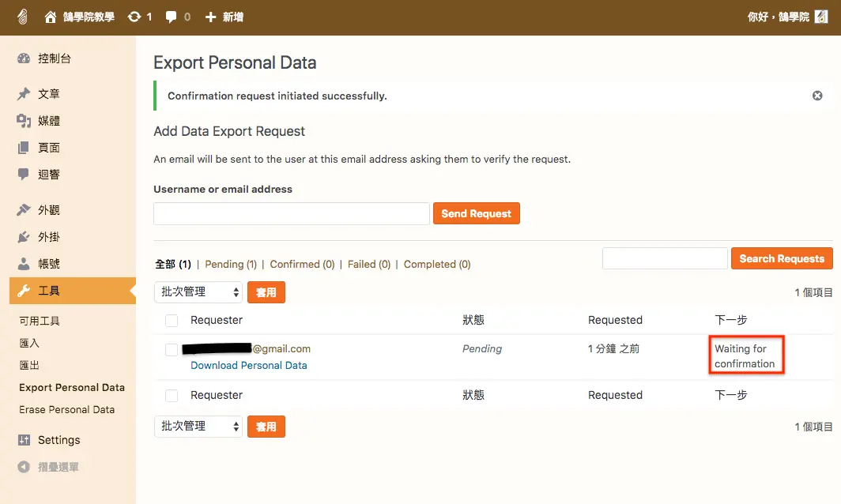This screenshot has height=504, width=841.
Task: Open the 可用工具 submenu item
Action: point(40,322)
